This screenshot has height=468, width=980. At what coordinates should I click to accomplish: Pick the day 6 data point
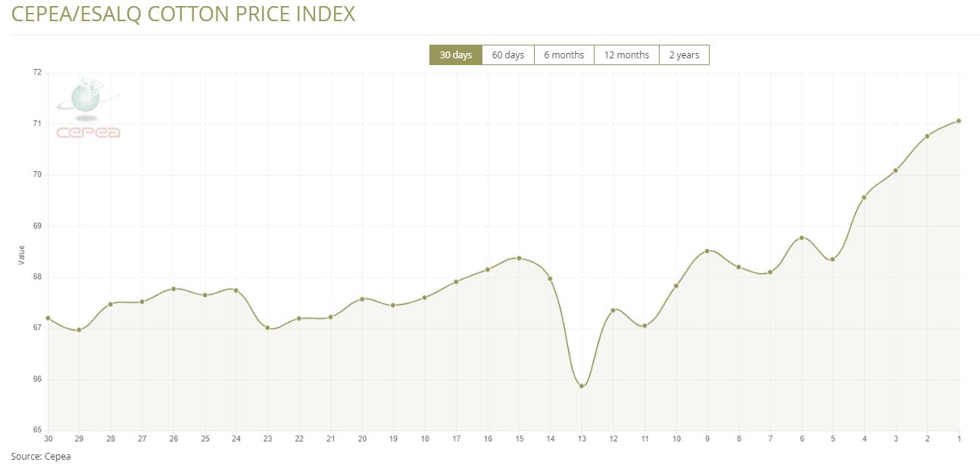tap(801, 238)
